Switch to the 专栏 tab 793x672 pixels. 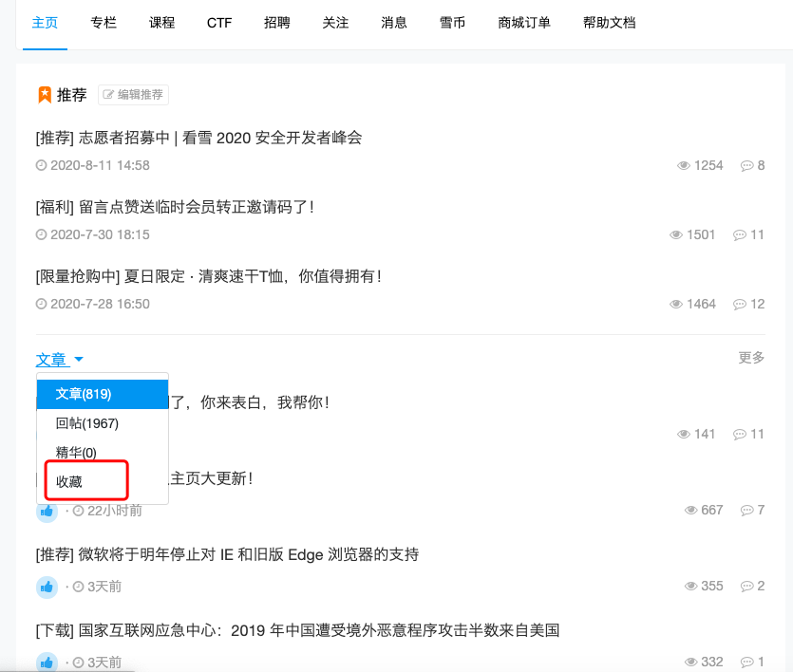pyautogui.click(x=104, y=23)
